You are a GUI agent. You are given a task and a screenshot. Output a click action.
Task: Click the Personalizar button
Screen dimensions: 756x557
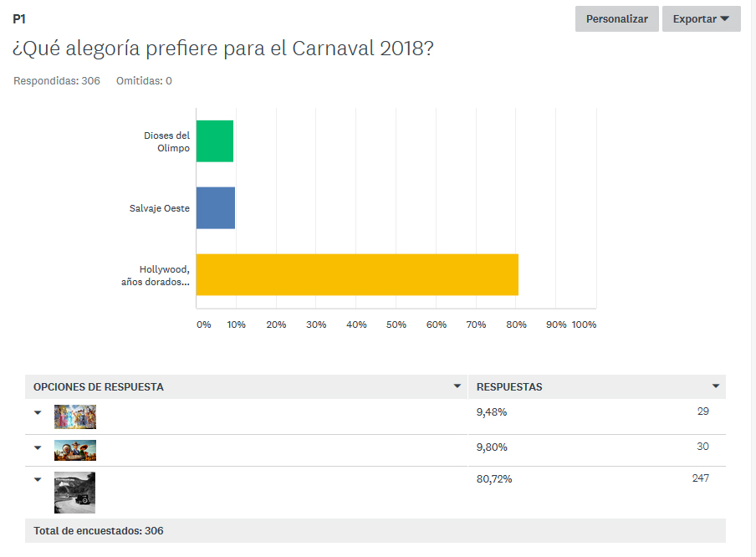pyautogui.click(x=616, y=19)
